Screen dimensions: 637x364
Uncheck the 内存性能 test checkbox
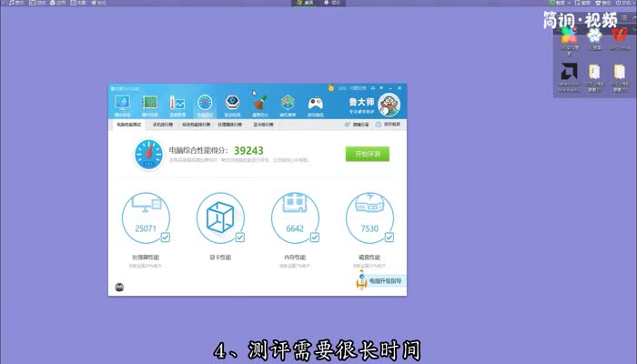tap(315, 238)
